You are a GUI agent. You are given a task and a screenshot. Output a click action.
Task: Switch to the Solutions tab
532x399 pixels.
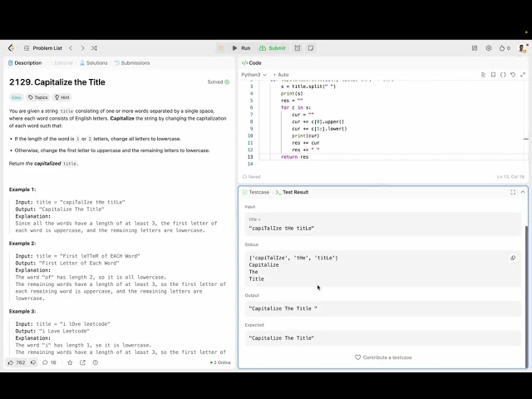click(x=96, y=62)
